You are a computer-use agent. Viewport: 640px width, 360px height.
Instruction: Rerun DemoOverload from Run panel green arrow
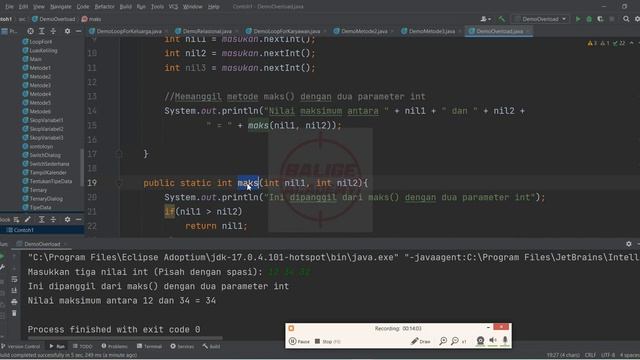(2, 256)
